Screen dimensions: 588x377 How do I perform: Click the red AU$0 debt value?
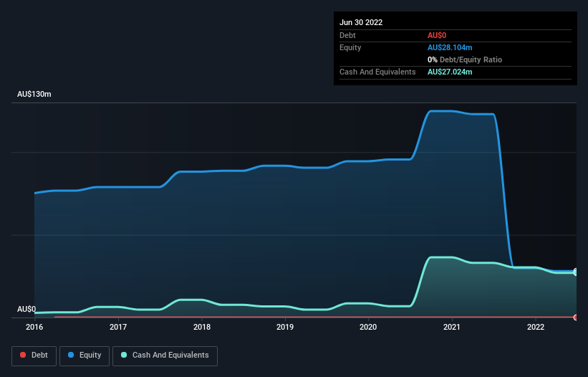click(x=437, y=35)
